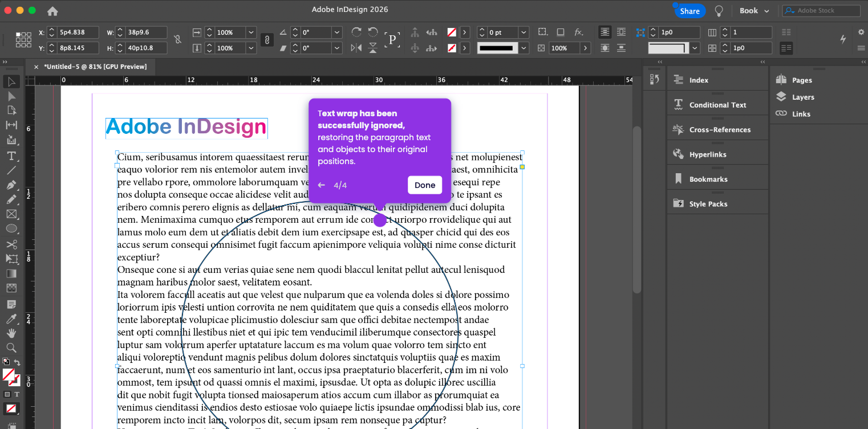The image size is (868, 429).
Task: Toggle constrain proportions for scaling
Action: pos(266,40)
